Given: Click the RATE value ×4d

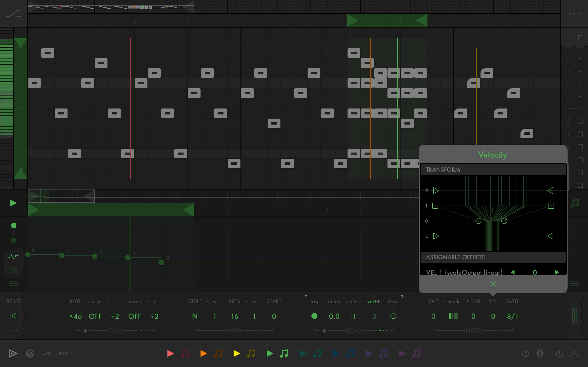Looking at the screenshot, I should [x=76, y=316].
